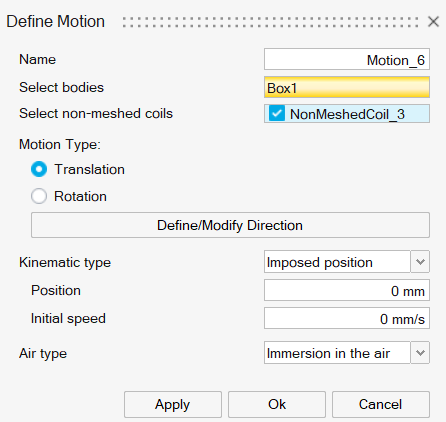
Task: Click the Motion Type: label
Action: (x=60, y=144)
